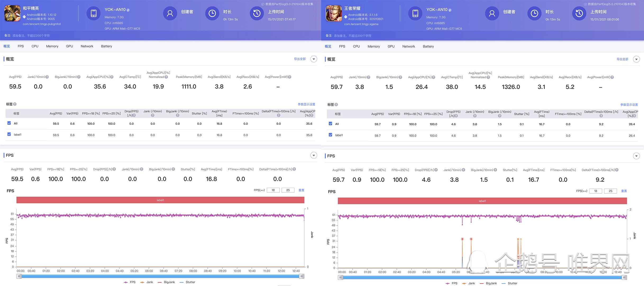Viewport: 644px width, 286px height.
Task: Open the Memory tab in left report
Action: point(52,46)
